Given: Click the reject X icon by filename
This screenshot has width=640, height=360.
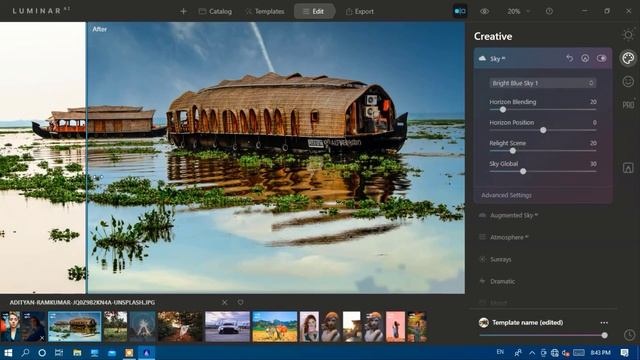Looking at the screenshot, I should click(224, 302).
